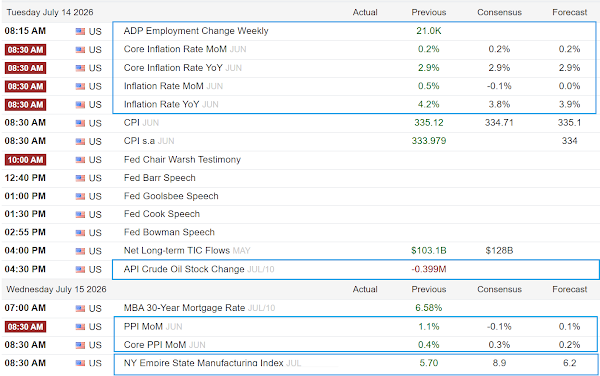
Task: Click the US flag on the Fed Cook Speech row
Action: [80, 215]
